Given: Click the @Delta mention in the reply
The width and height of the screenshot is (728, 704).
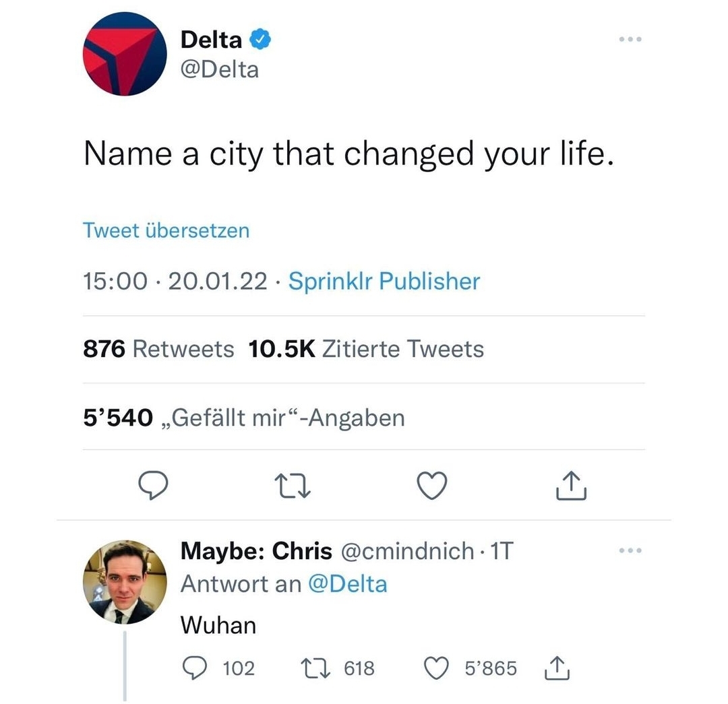Looking at the screenshot, I should pos(348,583).
